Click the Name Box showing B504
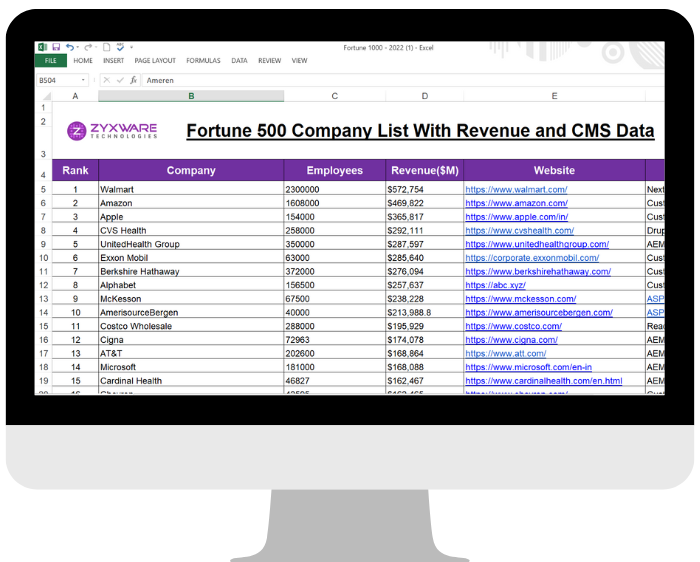The image size is (700, 562). pyautogui.click(x=61, y=80)
